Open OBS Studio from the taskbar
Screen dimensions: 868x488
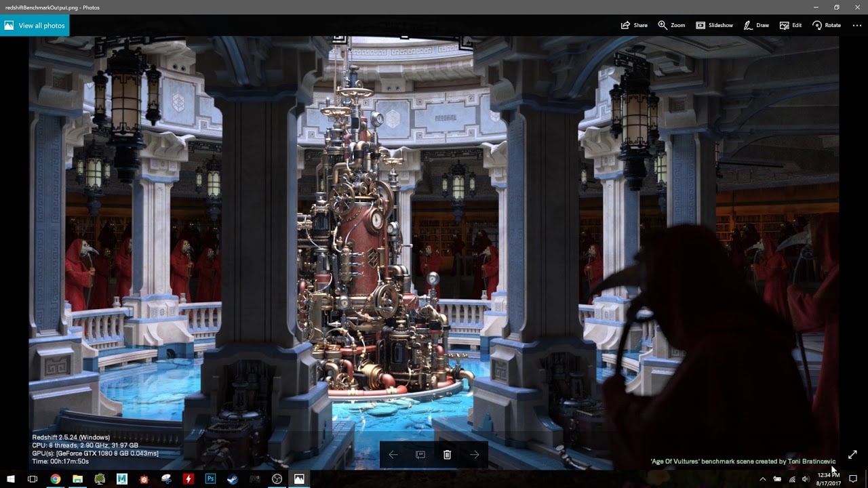pos(277,479)
